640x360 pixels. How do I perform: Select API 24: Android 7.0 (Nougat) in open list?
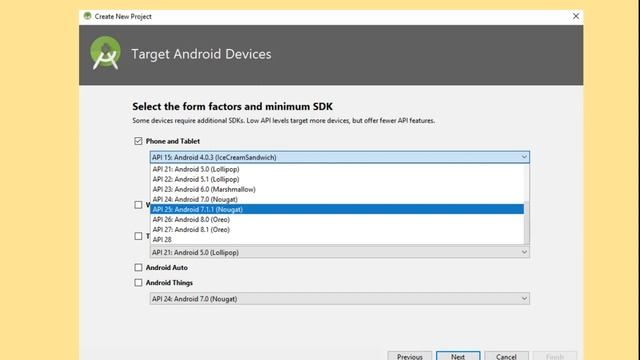pos(337,199)
